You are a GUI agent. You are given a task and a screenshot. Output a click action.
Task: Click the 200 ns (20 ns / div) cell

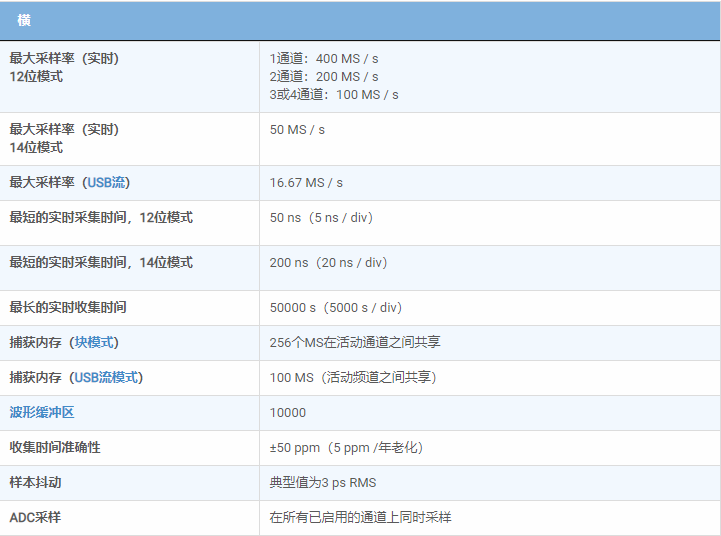328,262
